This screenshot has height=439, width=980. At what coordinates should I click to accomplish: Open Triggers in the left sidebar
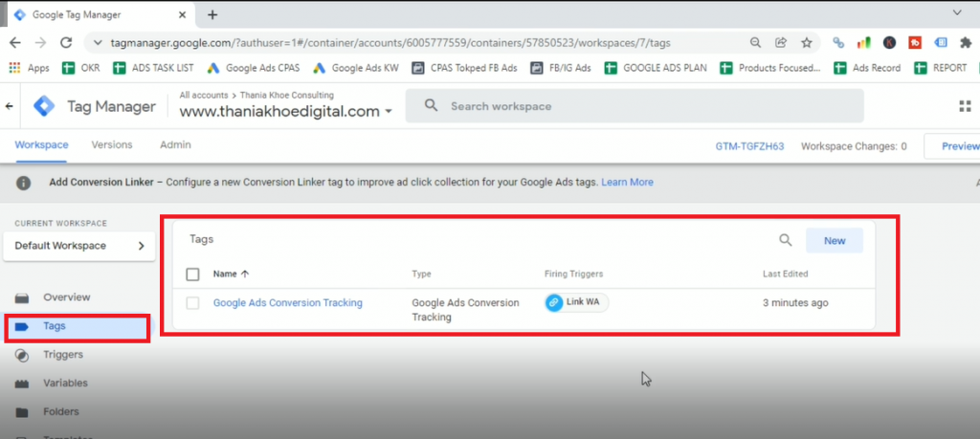(x=63, y=355)
